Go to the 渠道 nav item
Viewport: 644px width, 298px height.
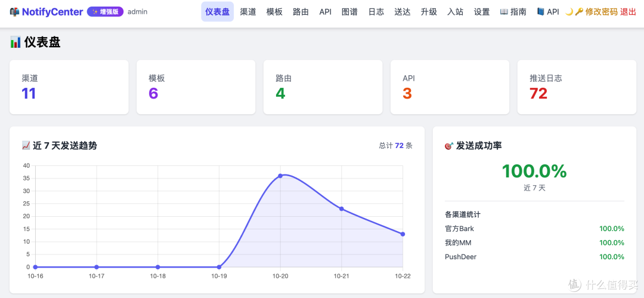pos(248,12)
